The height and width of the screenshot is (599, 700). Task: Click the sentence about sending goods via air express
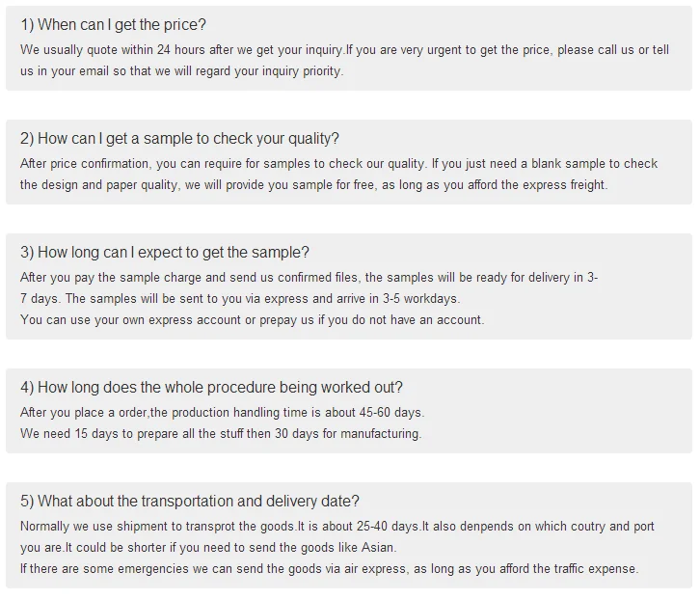pyautogui.click(x=330, y=569)
